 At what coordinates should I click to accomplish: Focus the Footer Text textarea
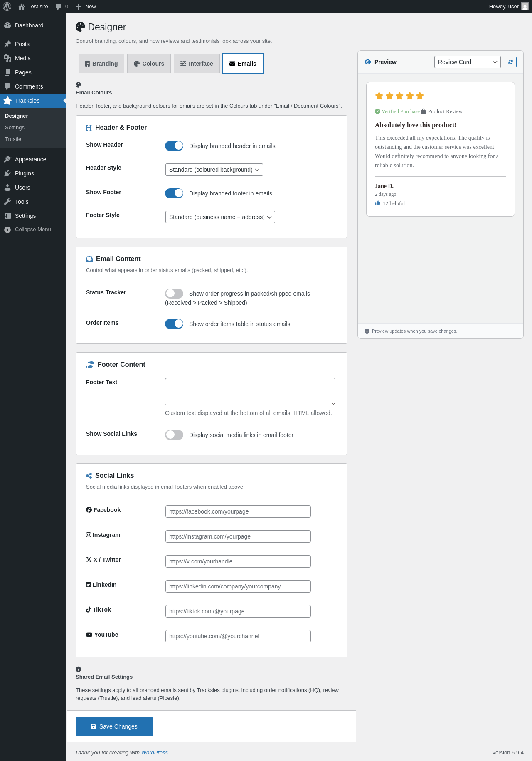[x=250, y=392]
